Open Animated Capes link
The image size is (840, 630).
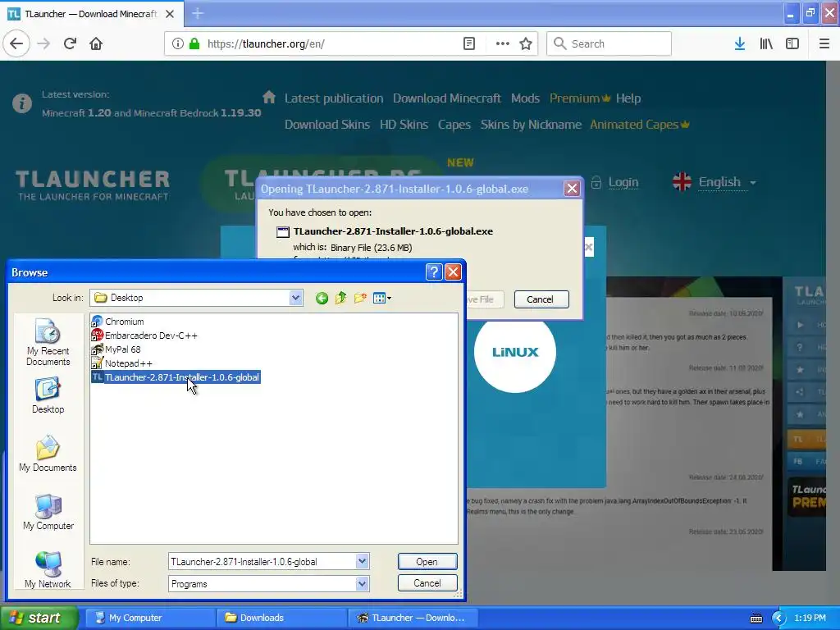click(x=640, y=125)
